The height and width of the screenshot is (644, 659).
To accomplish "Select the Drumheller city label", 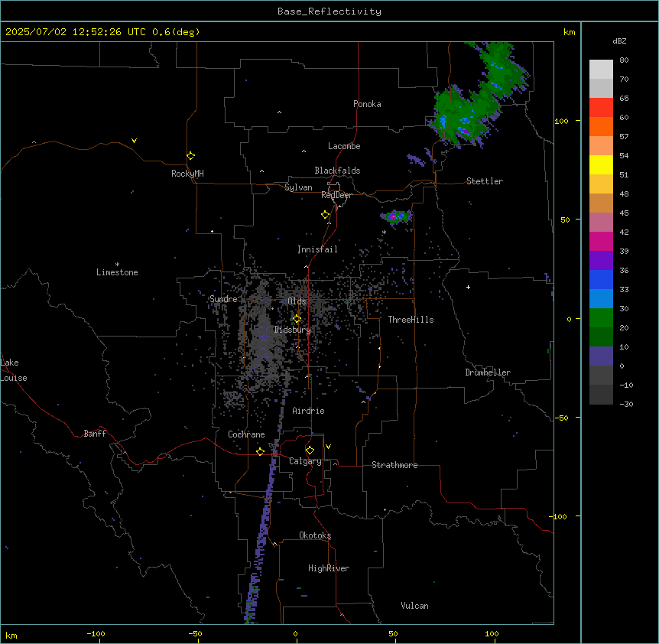I will click(488, 372).
